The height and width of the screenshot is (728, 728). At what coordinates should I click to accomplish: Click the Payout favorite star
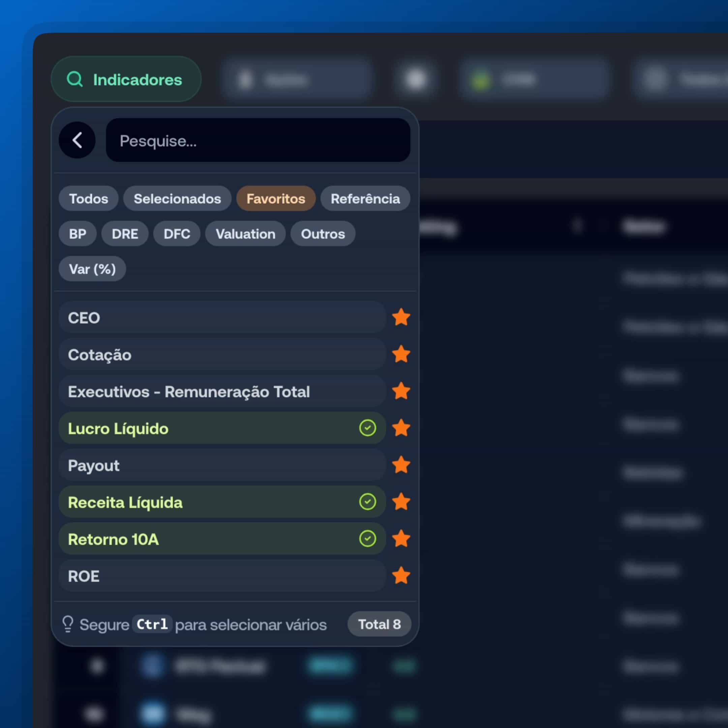(x=401, y=465)
